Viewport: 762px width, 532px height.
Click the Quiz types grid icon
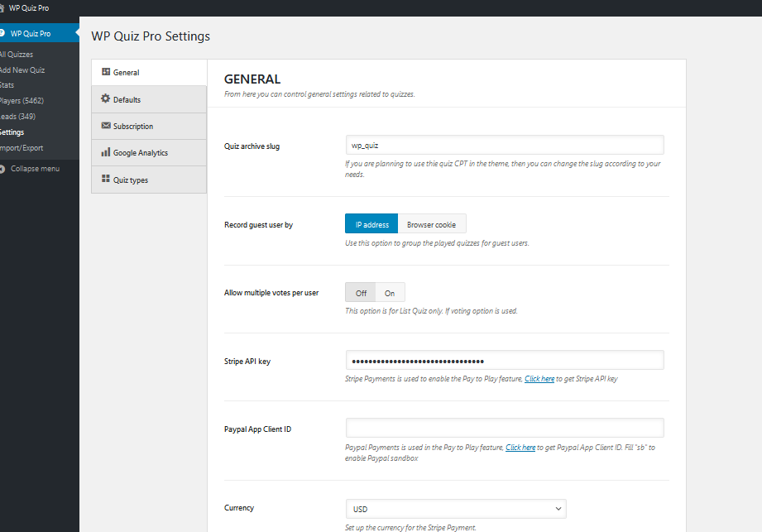tap(105, 179)
